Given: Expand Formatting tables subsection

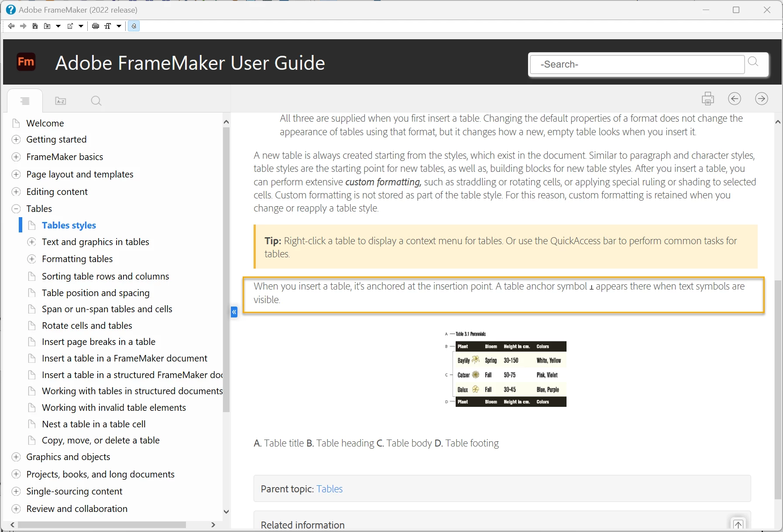Looking at the screenshot, I should tap(31, 259).
